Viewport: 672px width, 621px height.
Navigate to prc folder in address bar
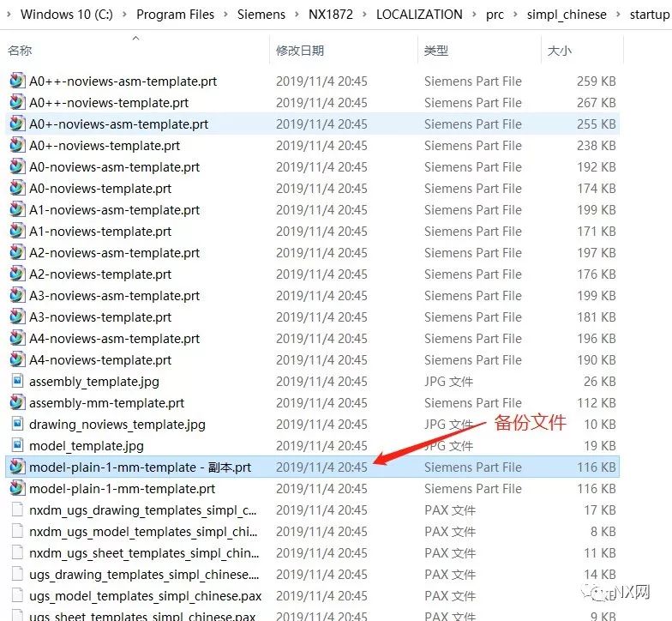pyautogui.click(x=495, y=14)
